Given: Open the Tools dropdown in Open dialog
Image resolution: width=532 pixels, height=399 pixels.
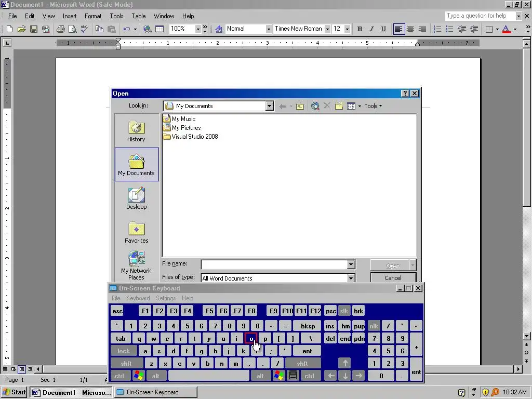Looking at the screenshot, I should 373,106.
